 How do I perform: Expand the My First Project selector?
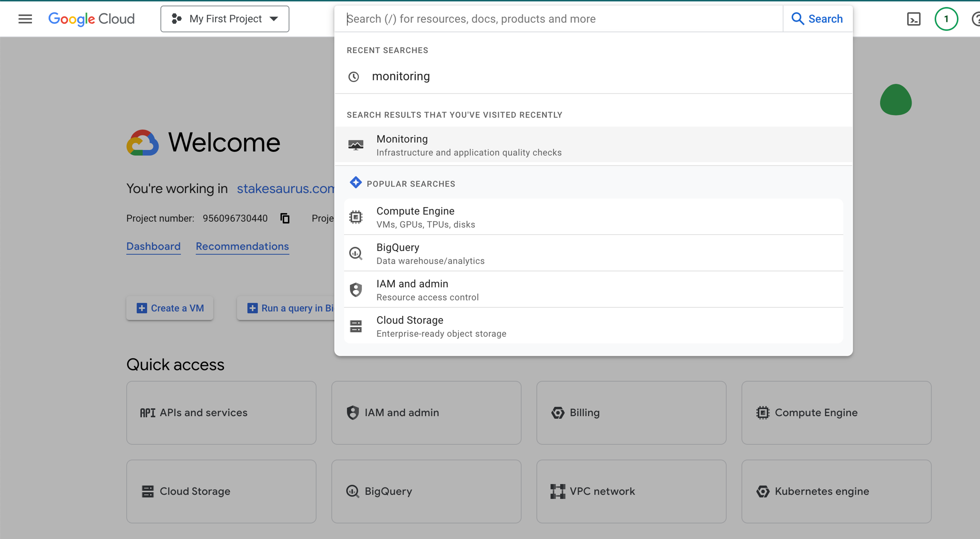point(225,19)
